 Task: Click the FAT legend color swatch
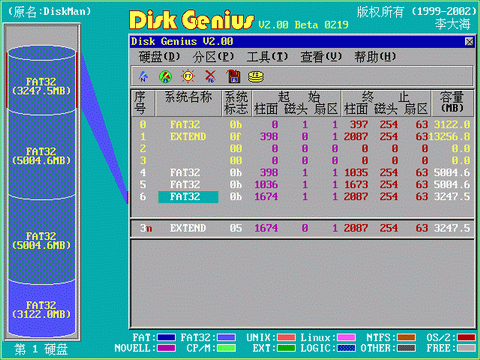tap(166, 338)
